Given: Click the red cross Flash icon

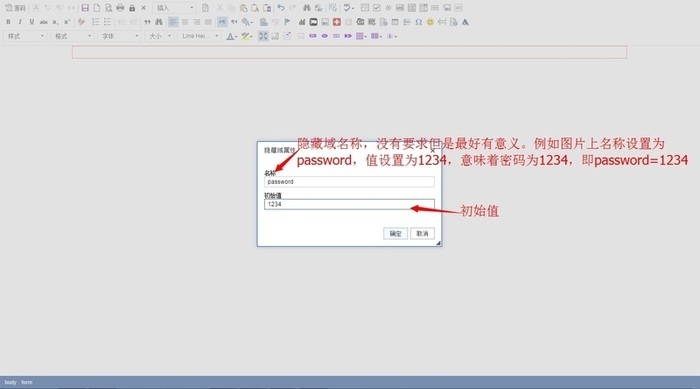Looking at the screenshot, I should pyautogui.click(x=337, y=22).
